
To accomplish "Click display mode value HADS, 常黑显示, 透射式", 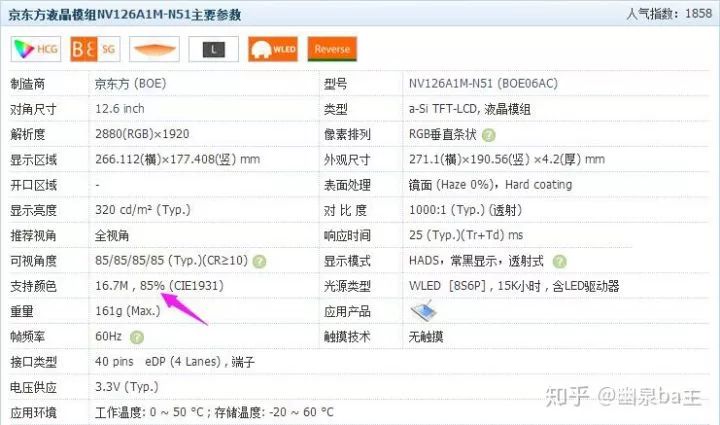I will 476,261.
